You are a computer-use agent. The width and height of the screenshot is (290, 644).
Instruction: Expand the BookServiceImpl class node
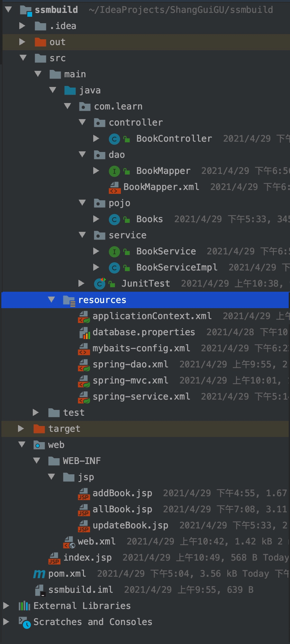(96, 267)
